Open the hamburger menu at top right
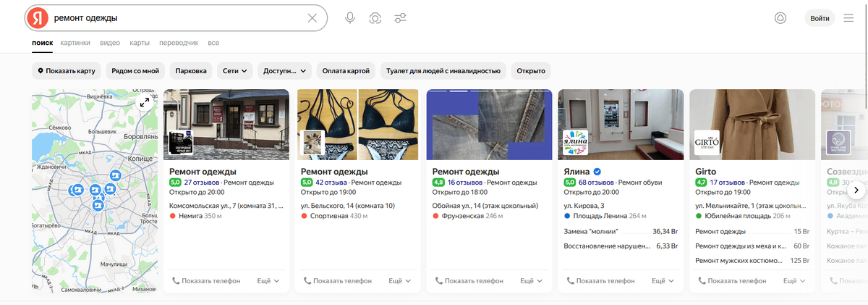Viewport: 868px width, 305px height. [849, 18]
